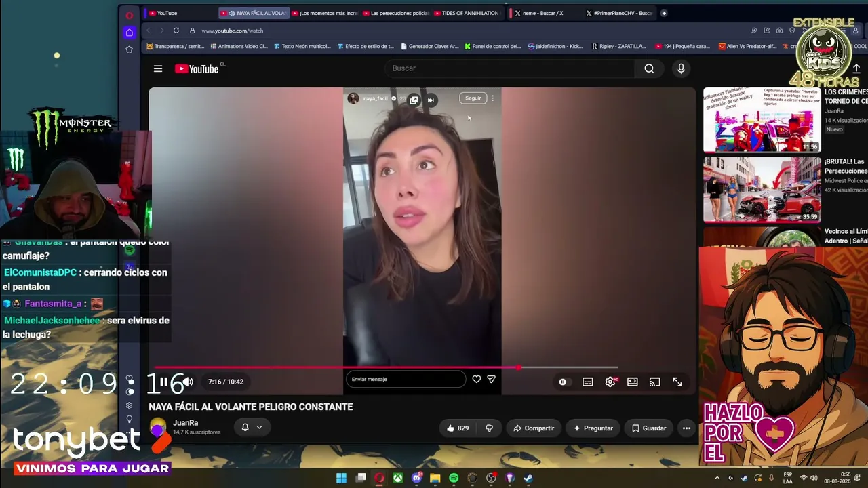Open the Opera sidebar settings gear
The height and width of the screenshot is (488, 868).
(129, 405)
